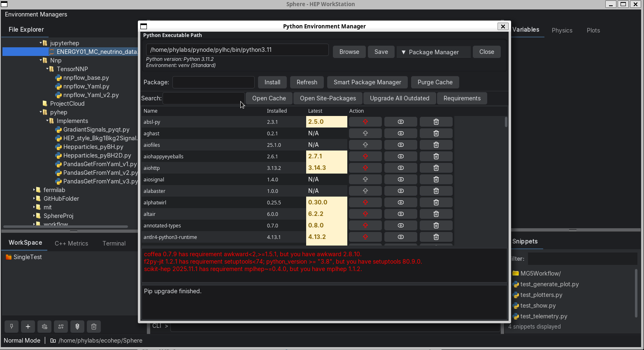Open package details icon for aiofiles
Viewport: 644px width, 350px height.
pyautogui.click(x=400, y=145)
